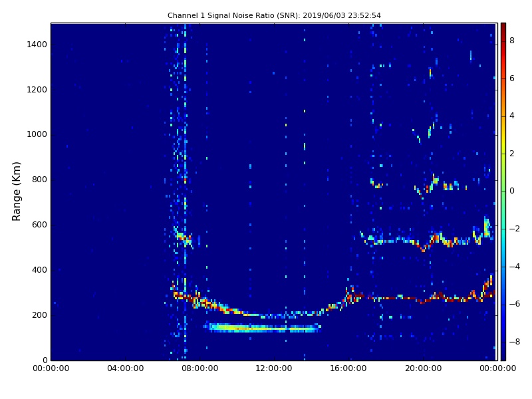This screenshot has width=532, height=399.
Task: Click the 1400 range tick label
Action: [x=37, y=45]
